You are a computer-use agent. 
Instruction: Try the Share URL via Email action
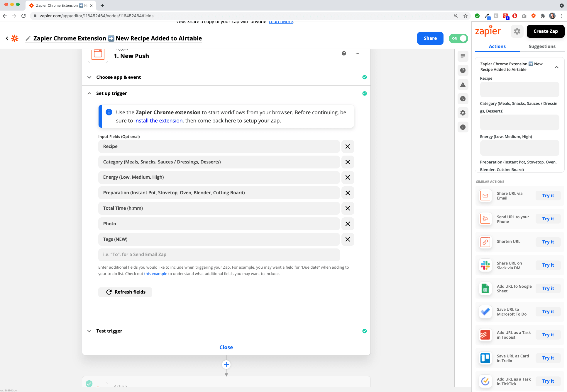(548, 196)
